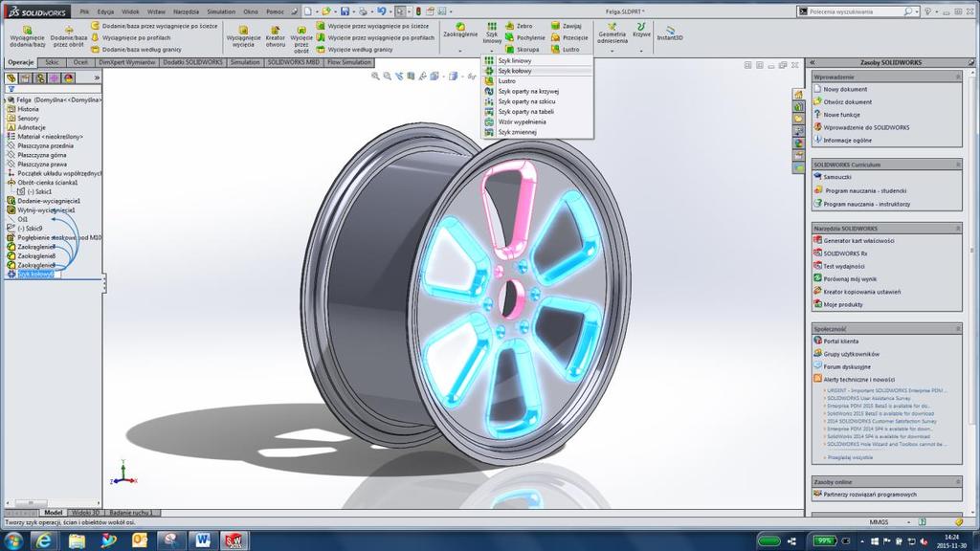Open Internet Explorer from the taskbar
Image resolution: width=980 pixels, height=551 pixels.
[x=43, y=540]
